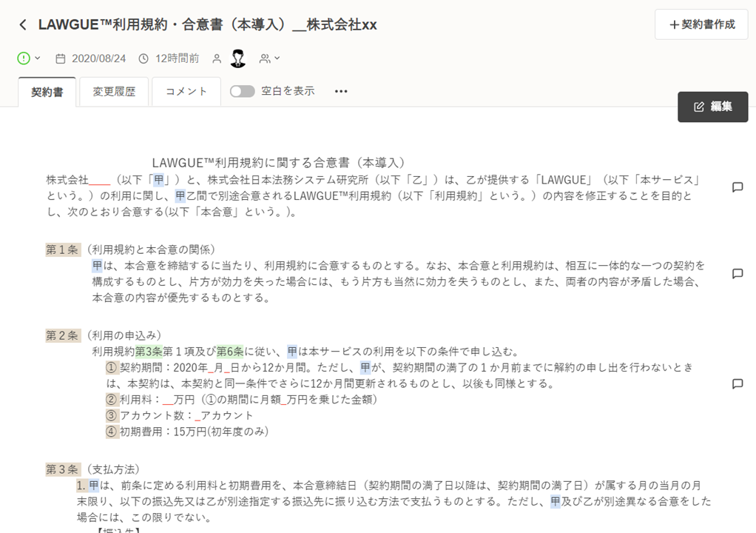Image resolution: width=756 pixels, height=533 pixels.
Task: Open the コメント tab
Action: click(186, 92)
